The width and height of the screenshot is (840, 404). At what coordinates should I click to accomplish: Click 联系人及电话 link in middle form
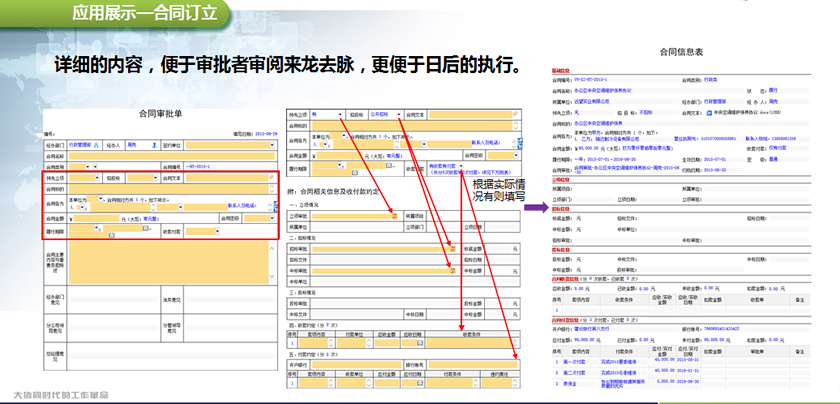pos(486,142)
